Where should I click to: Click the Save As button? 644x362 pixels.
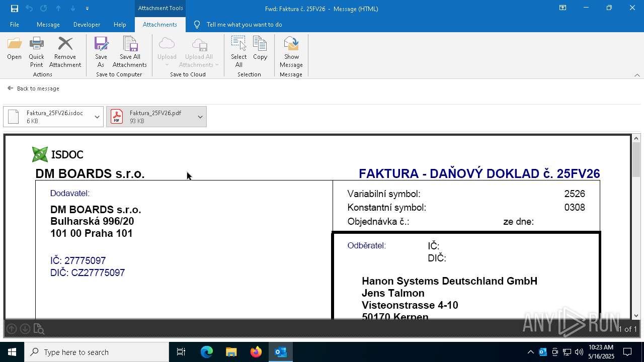(101, 51)
